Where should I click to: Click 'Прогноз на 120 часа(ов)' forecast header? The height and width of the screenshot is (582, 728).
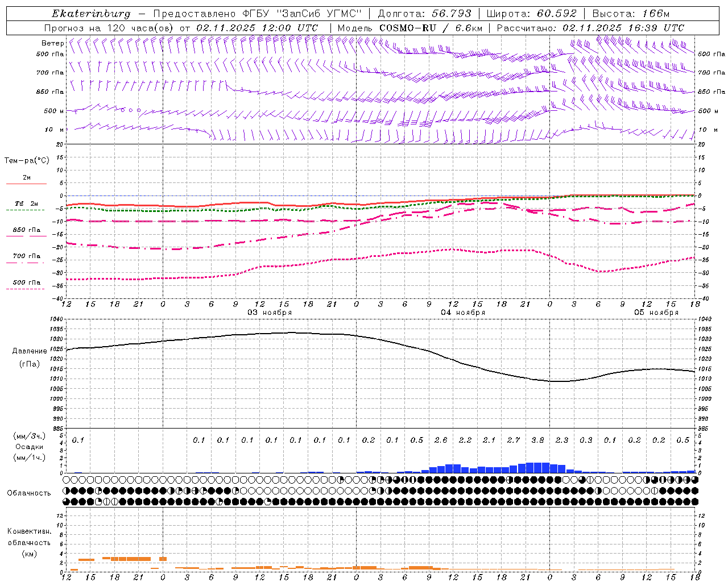click(x=109, y=28)
